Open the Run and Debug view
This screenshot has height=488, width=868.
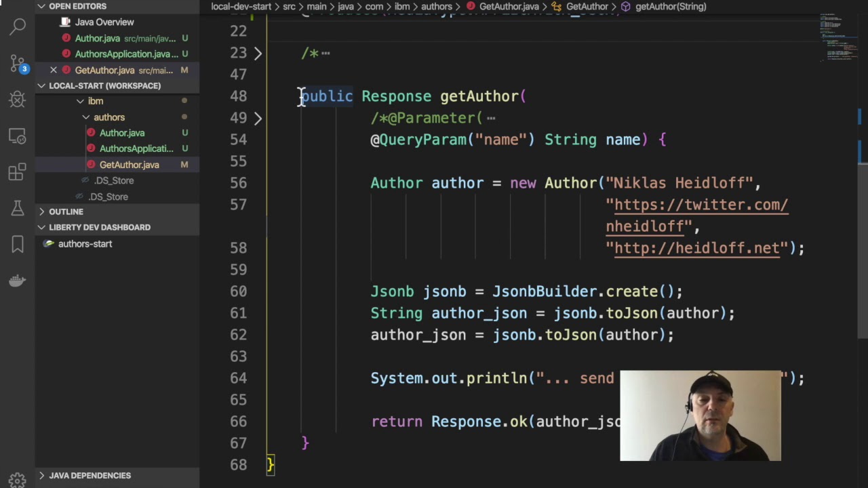click(18, 100)
